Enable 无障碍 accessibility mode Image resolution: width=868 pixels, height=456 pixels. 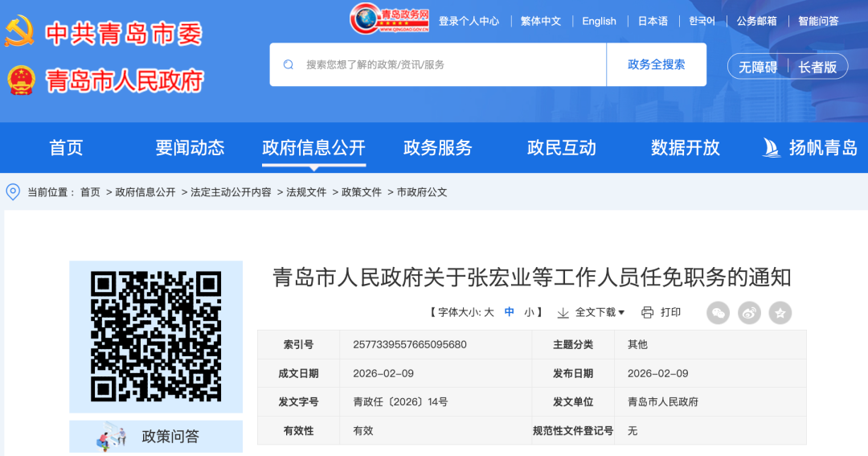click(x=758, y=67)
